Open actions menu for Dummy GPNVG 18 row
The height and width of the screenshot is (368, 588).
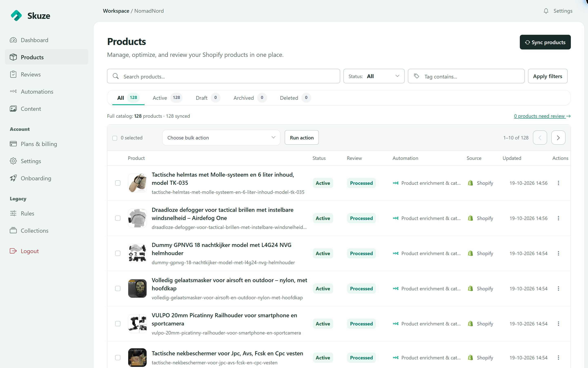point(558,253)
